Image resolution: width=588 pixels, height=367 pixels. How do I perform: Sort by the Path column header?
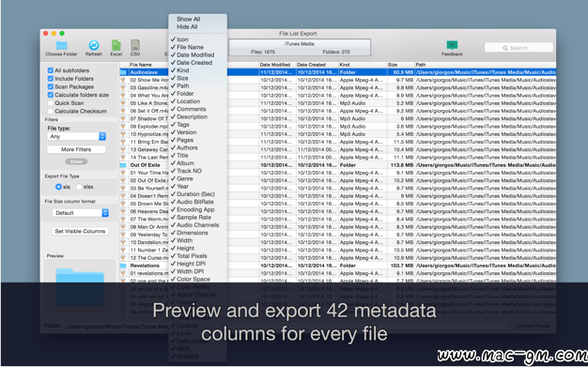pos(486,65)
